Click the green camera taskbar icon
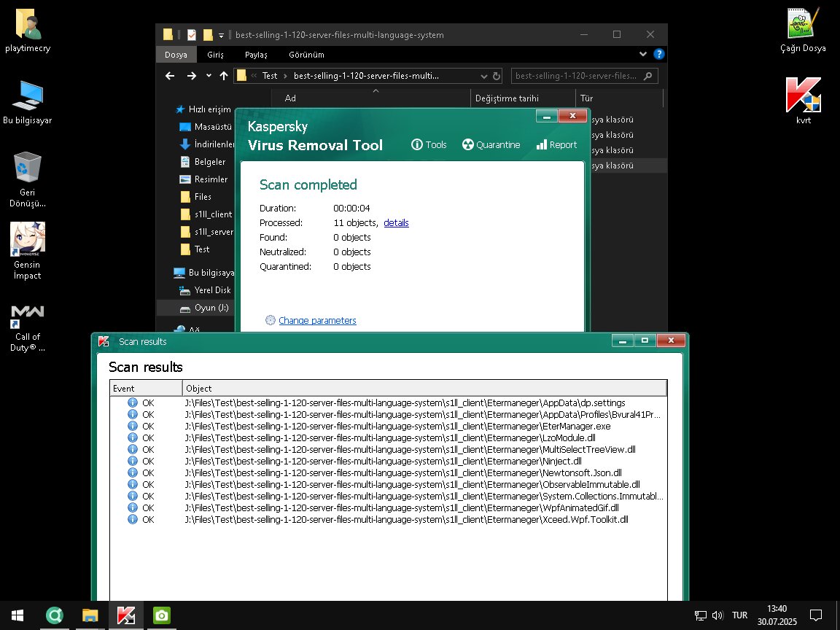This screenshot has height=630, width=840. [x=161, y=616]
